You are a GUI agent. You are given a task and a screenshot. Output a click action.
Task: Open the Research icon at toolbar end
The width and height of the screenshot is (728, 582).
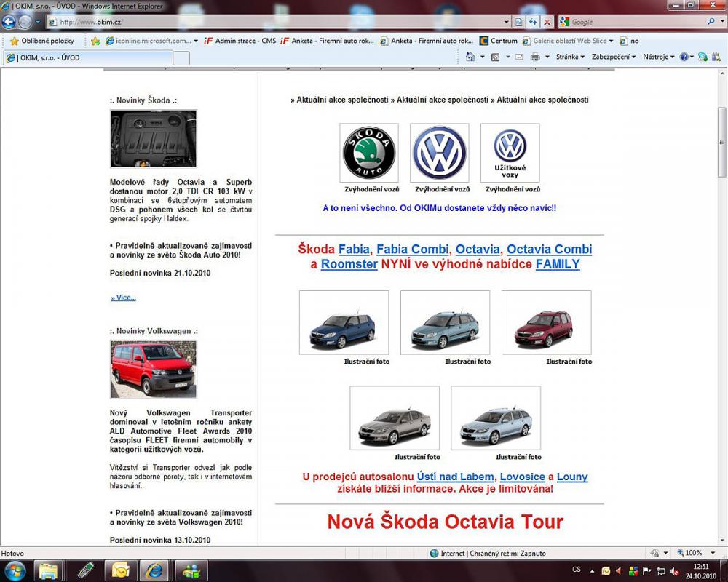coord(716,57)
